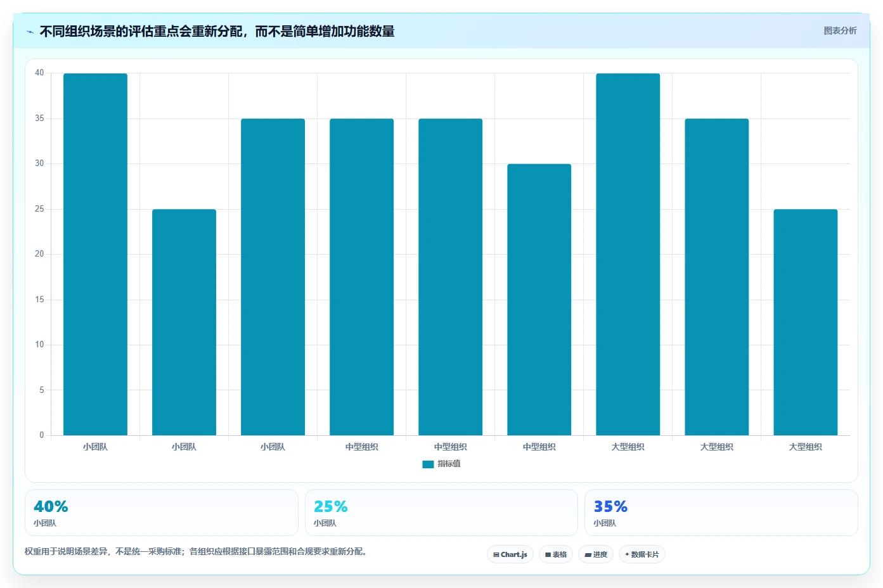This screenshot has width=883, height=588.
Task: Select the 表格 tag pill
Action: pyautogui.click(x=556, y=554)
